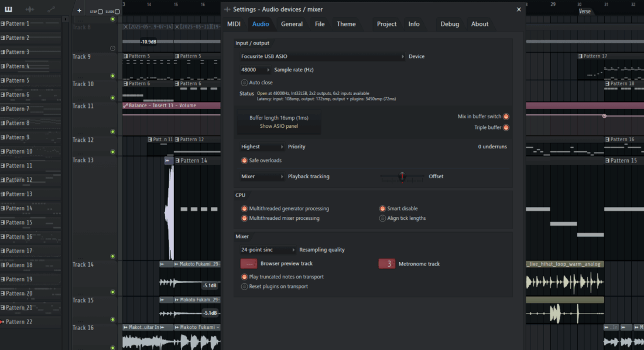Click the automation clip icon above pattern list
644x350 pixels.
51,10
